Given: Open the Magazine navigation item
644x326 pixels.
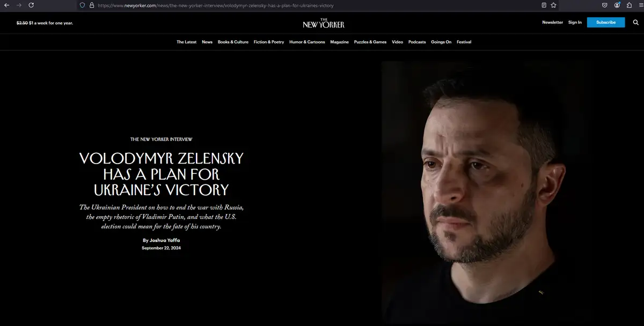Looking at the screenshot, I should [x=339, y=42].
